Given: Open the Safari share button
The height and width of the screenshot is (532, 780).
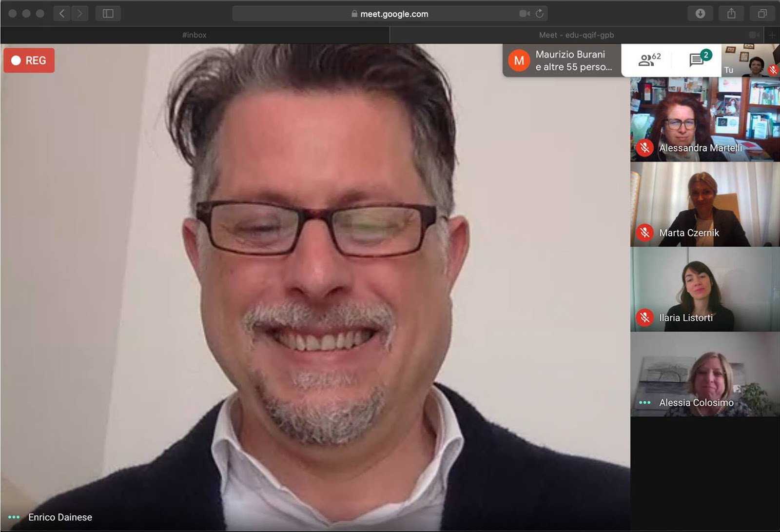Looking at the screenshot, I should [x=731, y=14].
